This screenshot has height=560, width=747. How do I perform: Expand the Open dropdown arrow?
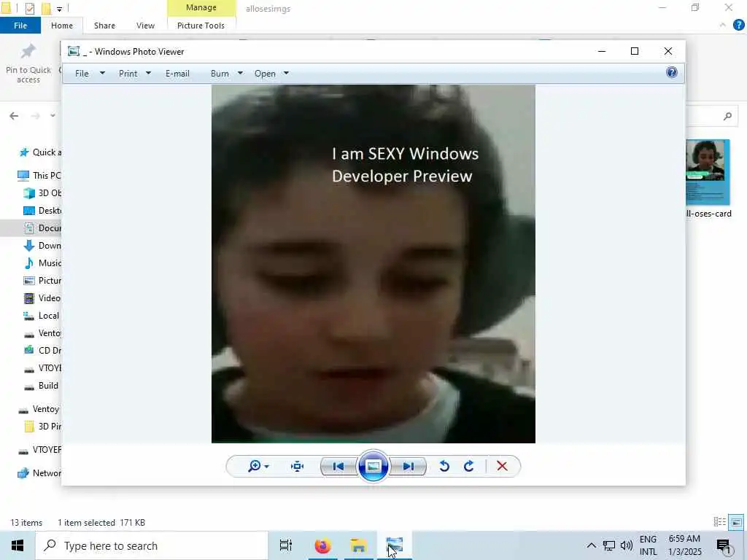[286, 74]
